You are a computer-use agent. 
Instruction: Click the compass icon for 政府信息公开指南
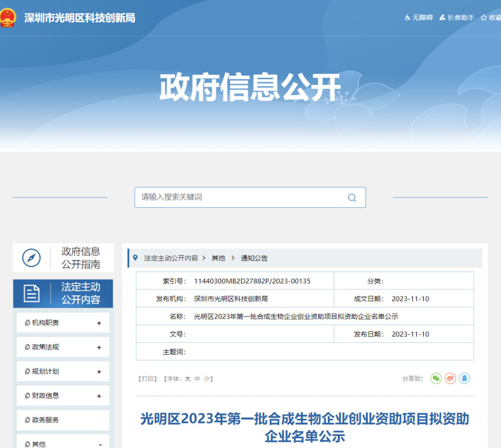pyautogui.click(x=32, y=258)
